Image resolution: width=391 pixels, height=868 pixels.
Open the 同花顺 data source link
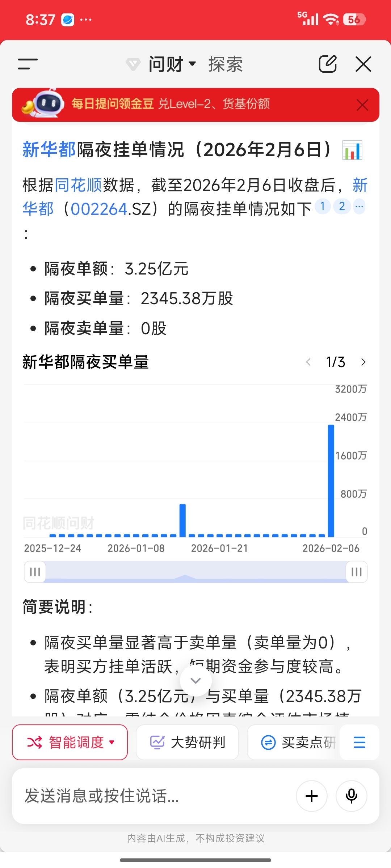pos(79,185)
